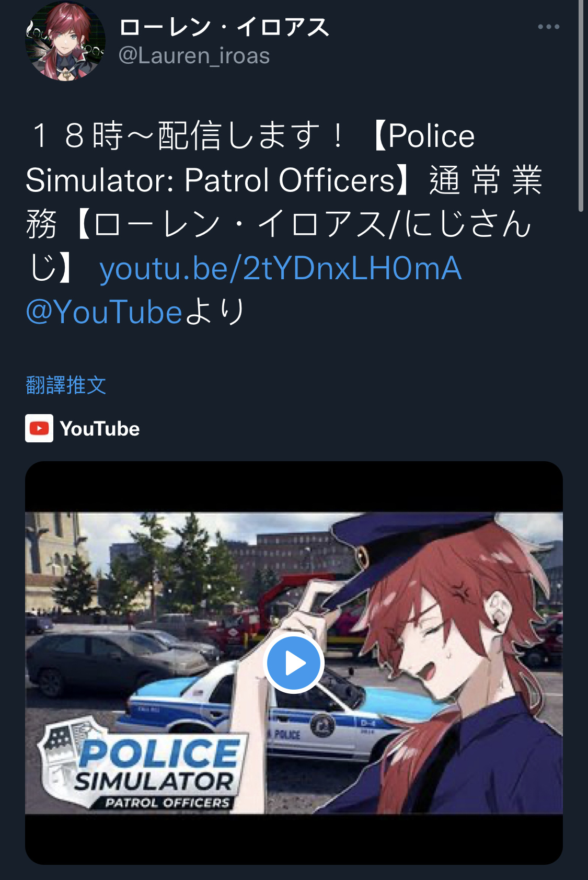Select the display name ローレン・イロアス

(224, 27)
